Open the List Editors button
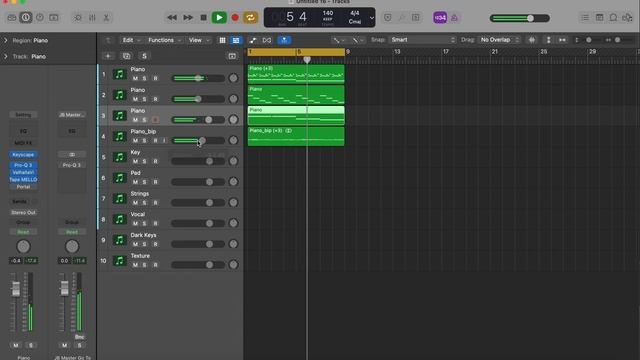The image size is (640, 360). point(585,18)
